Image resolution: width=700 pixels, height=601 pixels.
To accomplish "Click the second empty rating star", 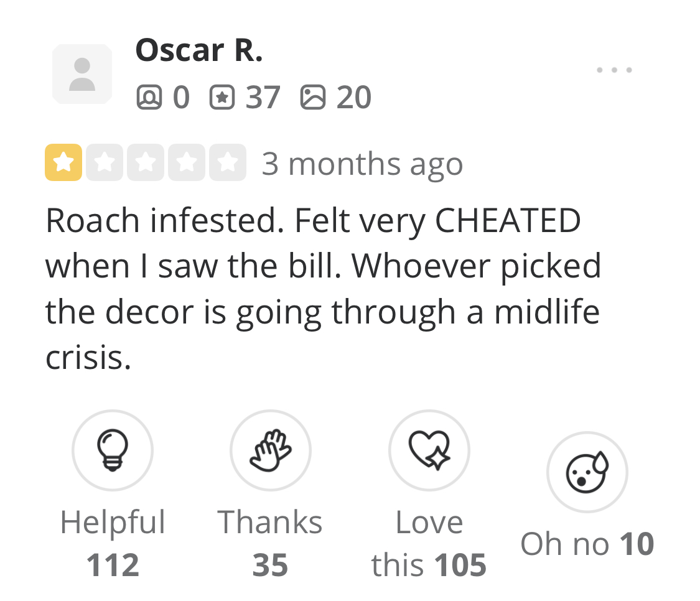I will click(105, 162).
